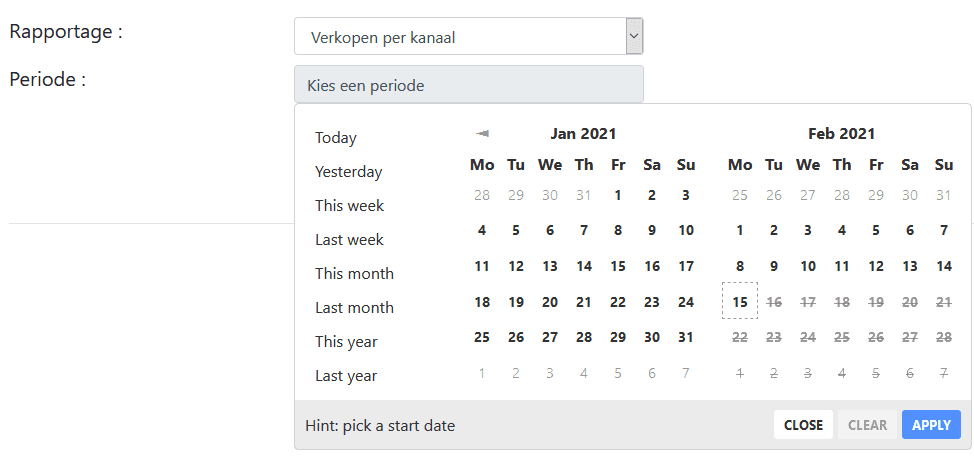This screenshot has width=974, height=462.
Task: Select the This year preset
Action: (346, 342)
